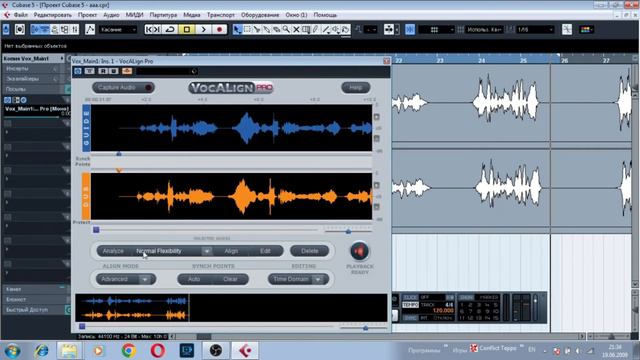
Task: Open the Edit menu
Action: (x=53, y=15)
